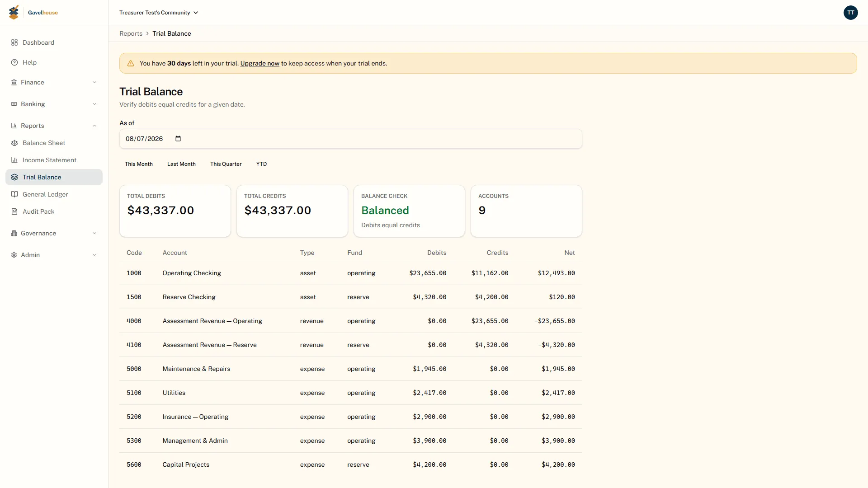The height and width of the screenshot is (488, 868).
Task: Open the Income Statement report
Action: [54, 160]
